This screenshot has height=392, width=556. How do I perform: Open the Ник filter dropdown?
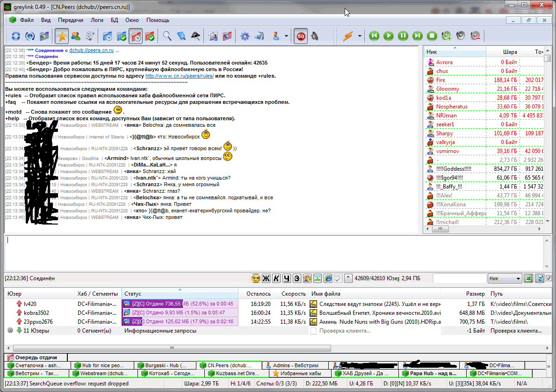tap(505, 278)
